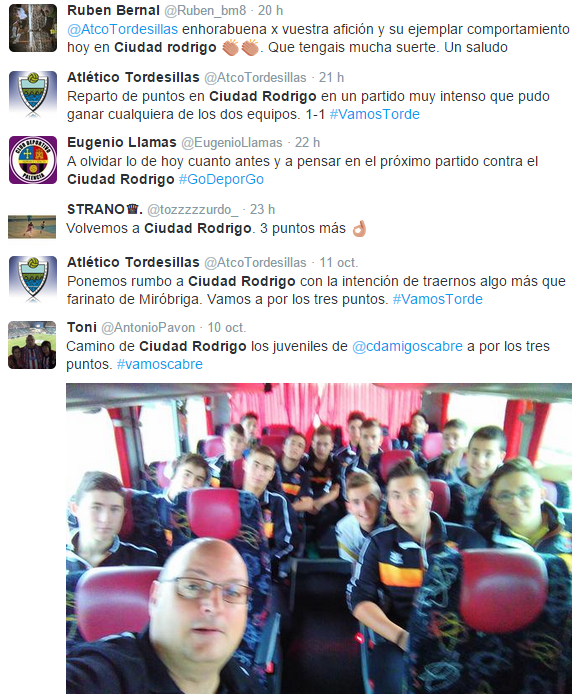587x694 pixels.
Task: Open the @tozzzzzurdo_ handle
Action: [x=193, y=209]
